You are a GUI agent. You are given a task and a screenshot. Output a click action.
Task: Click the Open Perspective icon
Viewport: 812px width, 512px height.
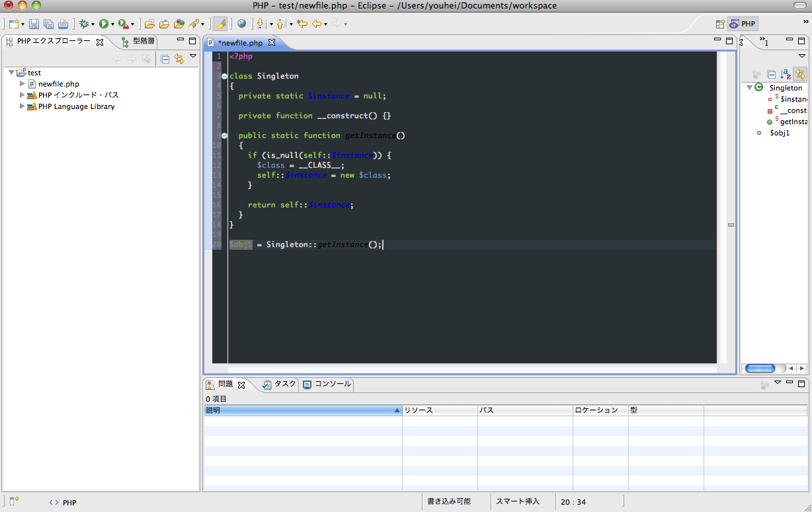(720, 24)
